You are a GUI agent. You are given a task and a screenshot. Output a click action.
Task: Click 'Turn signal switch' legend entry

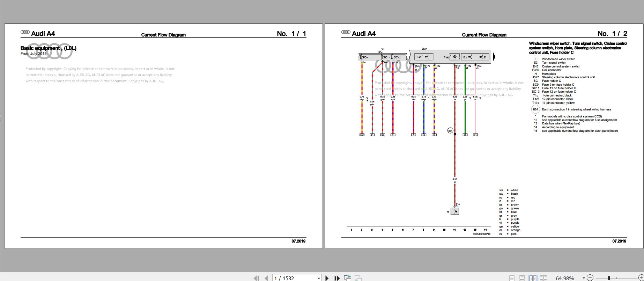[x=554, y=63]
